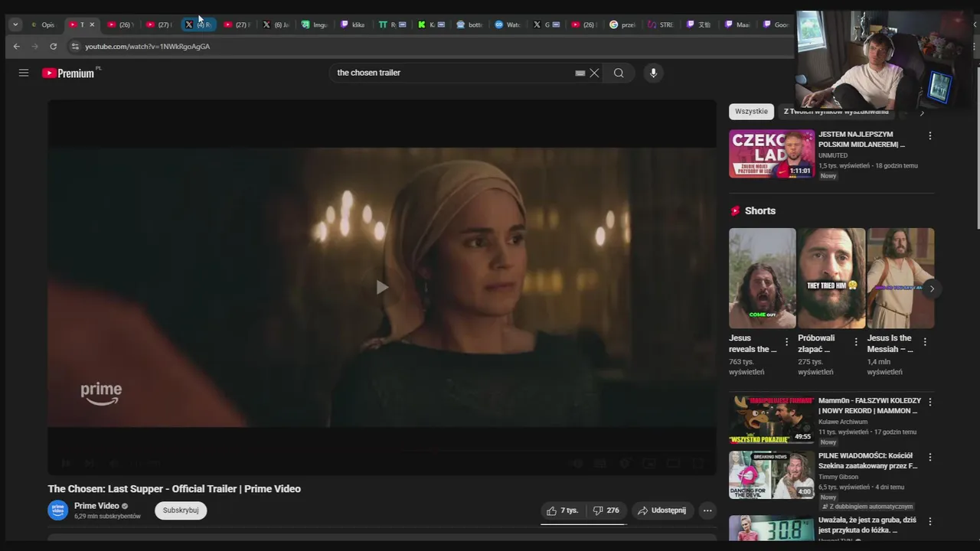
Task: Close the active YouTube tab
Action: (92, 24)
